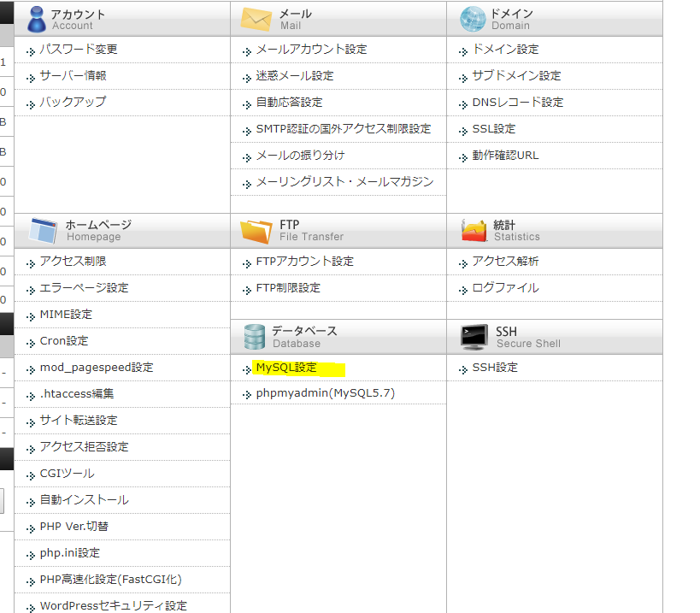Click the Mail envelope icon
The image size is (700, 613).
[x=256, y=20]
